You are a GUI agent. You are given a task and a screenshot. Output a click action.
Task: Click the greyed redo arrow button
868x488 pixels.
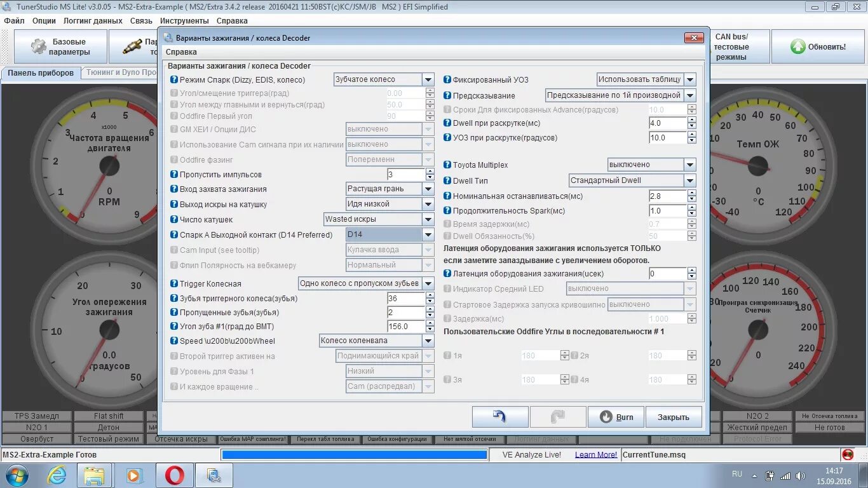558,417
